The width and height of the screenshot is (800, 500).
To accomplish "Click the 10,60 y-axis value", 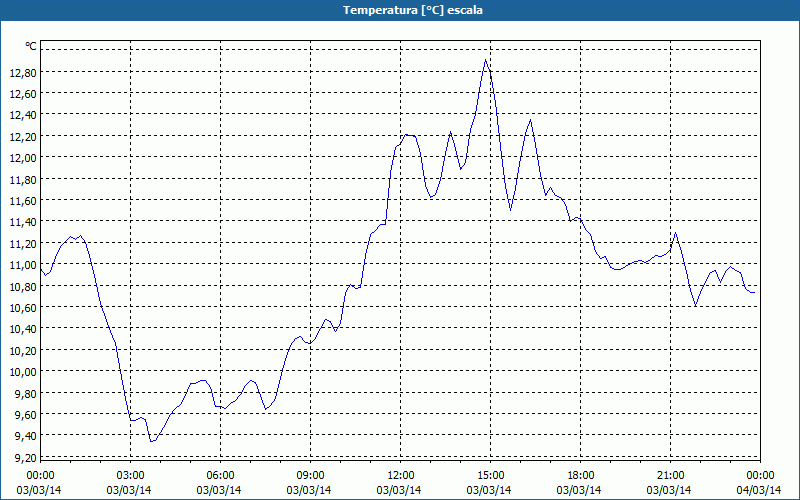I will click(x=23, y=308).
